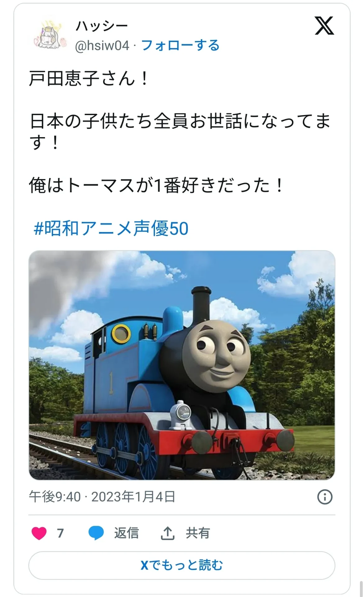Click the timestamp 午後9:40 · 2023年1月4日

coord(102,497)
